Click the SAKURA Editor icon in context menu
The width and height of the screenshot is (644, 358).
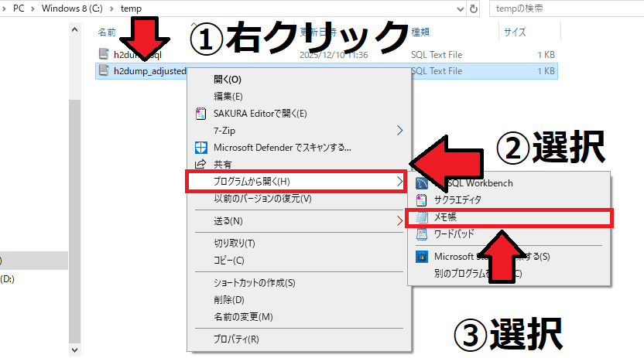[x=201, y=114]
